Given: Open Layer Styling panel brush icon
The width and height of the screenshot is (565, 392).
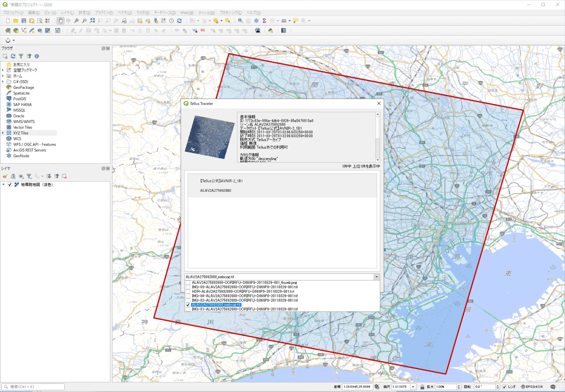Looking at the screenshot, I should click(5, 176).
